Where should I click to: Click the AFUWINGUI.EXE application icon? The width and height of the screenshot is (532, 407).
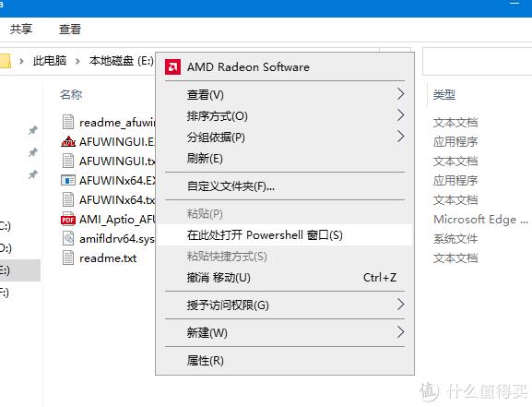(x=68, y=141)
